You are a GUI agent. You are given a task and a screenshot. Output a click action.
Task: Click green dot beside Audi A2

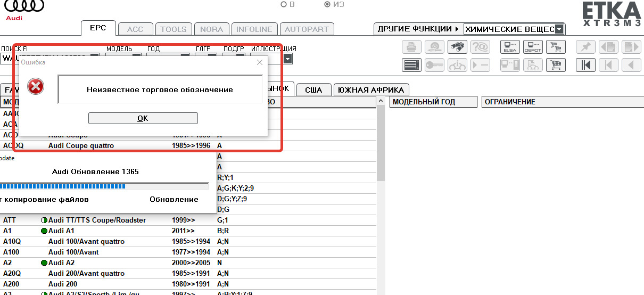(44, 263)
